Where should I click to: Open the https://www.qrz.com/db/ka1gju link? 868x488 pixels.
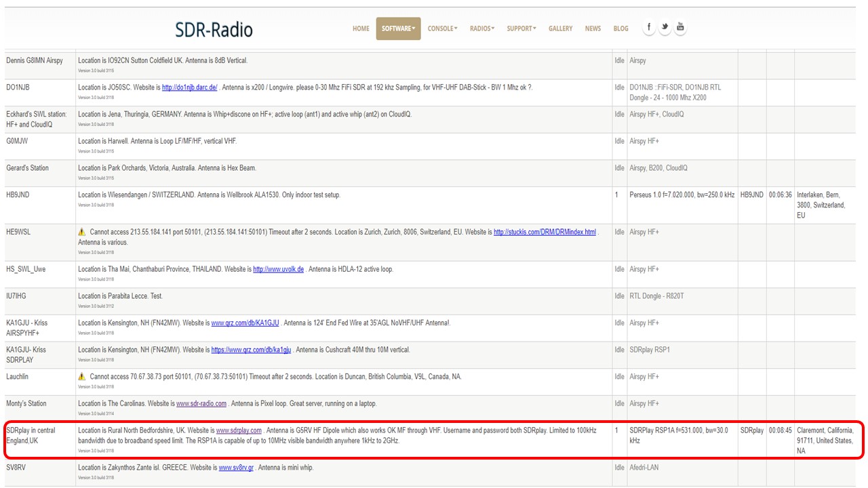coord(252,350)
